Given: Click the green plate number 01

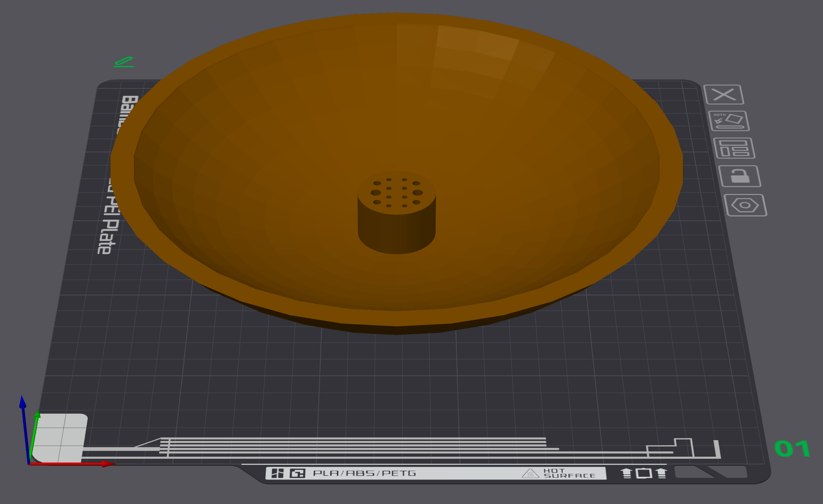Looking at the screenshot, I should pos(792,449).
